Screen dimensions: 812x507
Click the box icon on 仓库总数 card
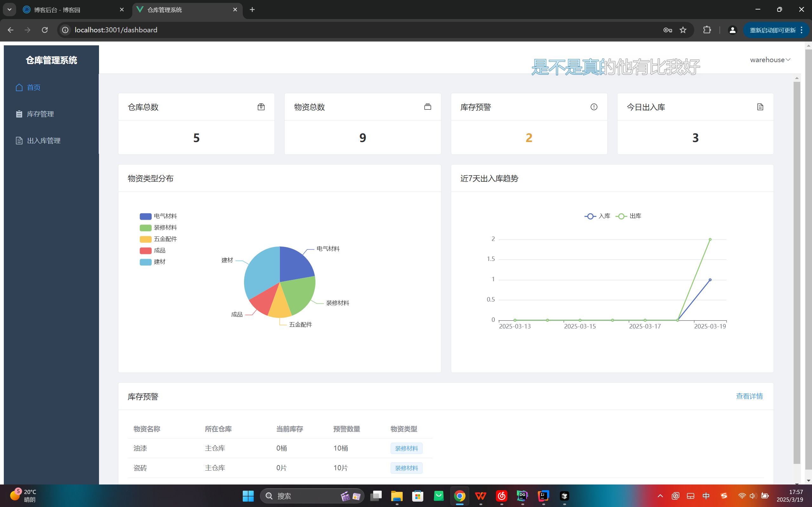(261, 107)
